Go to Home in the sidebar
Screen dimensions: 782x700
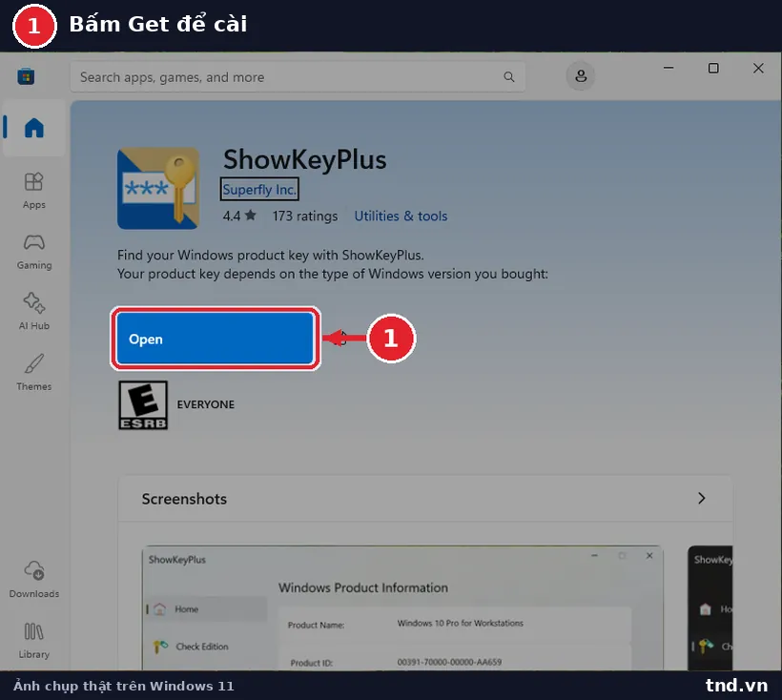click(34, 128)
